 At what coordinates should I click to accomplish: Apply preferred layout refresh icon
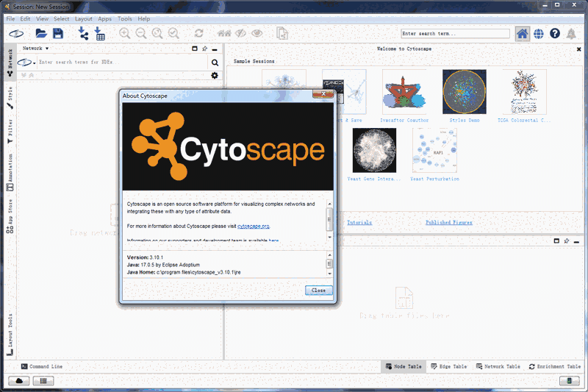[x=198, y=33]
